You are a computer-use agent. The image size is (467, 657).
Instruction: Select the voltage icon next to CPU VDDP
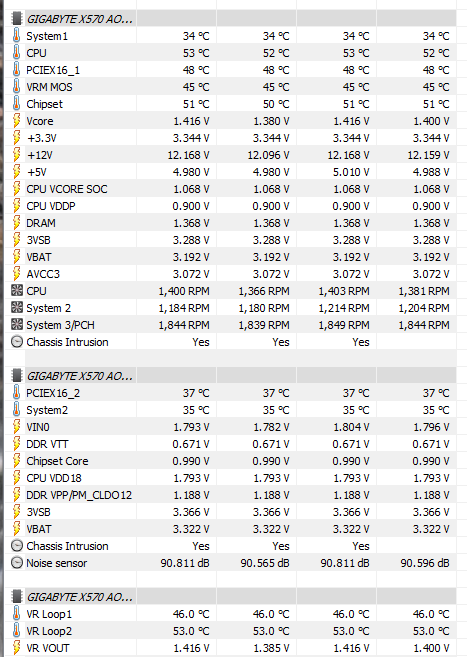tap(16, 206)
